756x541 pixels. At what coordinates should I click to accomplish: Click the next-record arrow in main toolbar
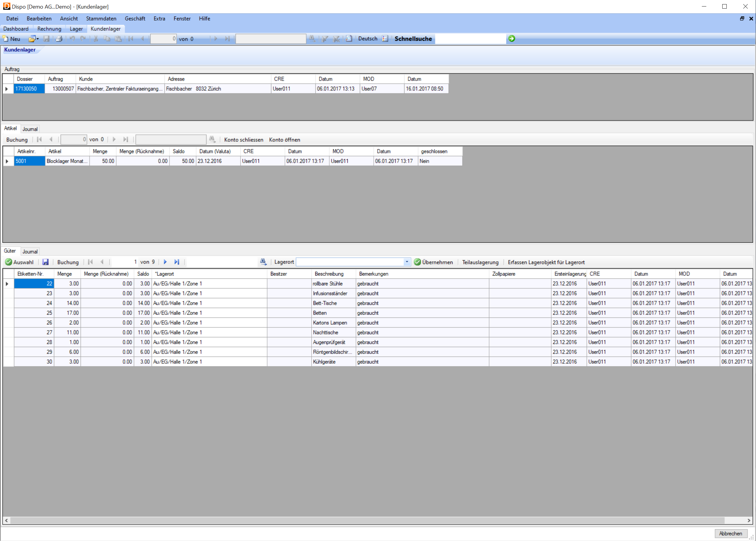216,39
